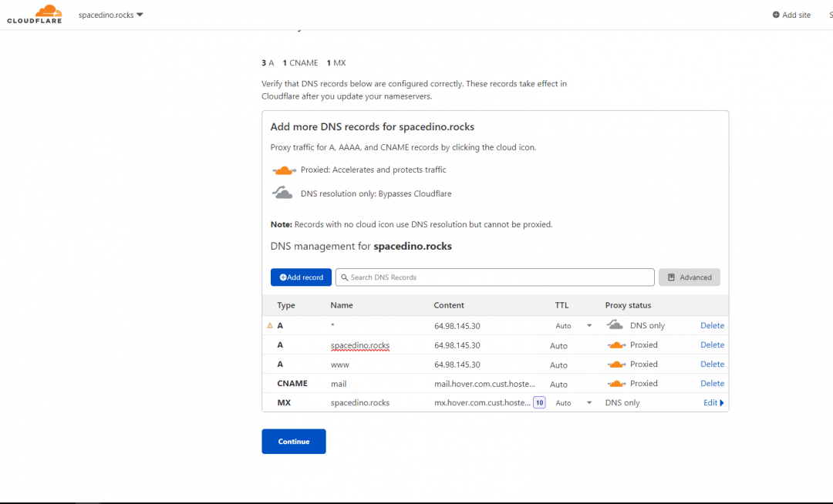Click the proxied cloud on spacedino.rocks A record
The image size is (833, 504).
(615, 344)
